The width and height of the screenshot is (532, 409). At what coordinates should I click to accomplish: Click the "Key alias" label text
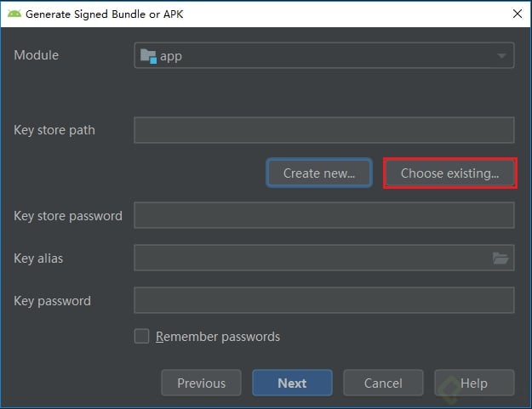pos(38,258)
